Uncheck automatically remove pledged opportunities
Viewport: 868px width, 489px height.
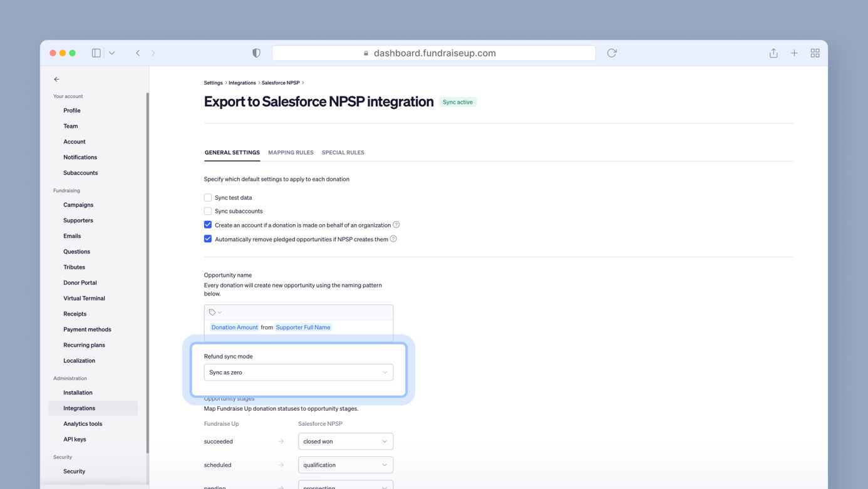(208, 239)
